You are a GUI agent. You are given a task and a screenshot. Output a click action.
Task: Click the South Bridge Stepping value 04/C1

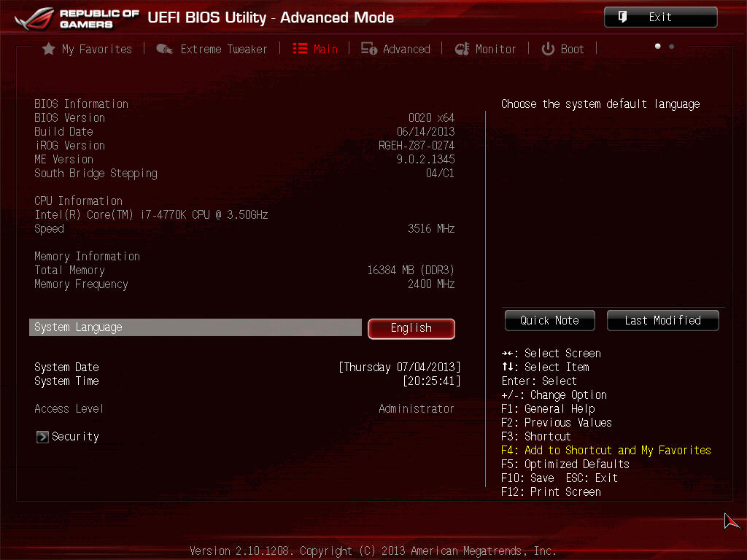point(440,173)
